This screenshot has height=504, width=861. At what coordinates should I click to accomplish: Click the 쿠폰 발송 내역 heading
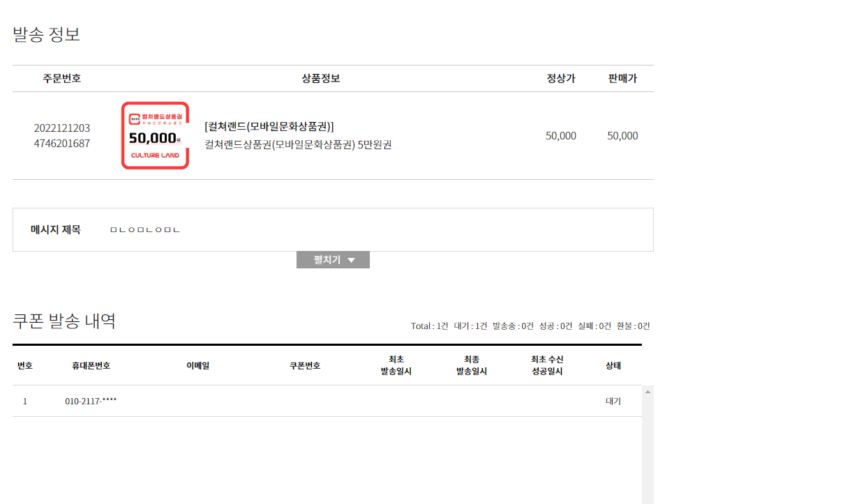(x=64, y=321)
